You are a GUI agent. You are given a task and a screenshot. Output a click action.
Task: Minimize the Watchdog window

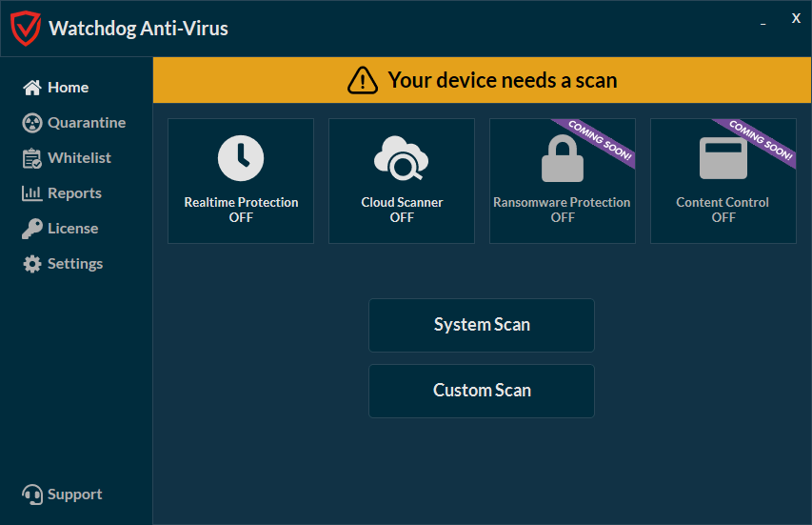[x=762, y=23]
